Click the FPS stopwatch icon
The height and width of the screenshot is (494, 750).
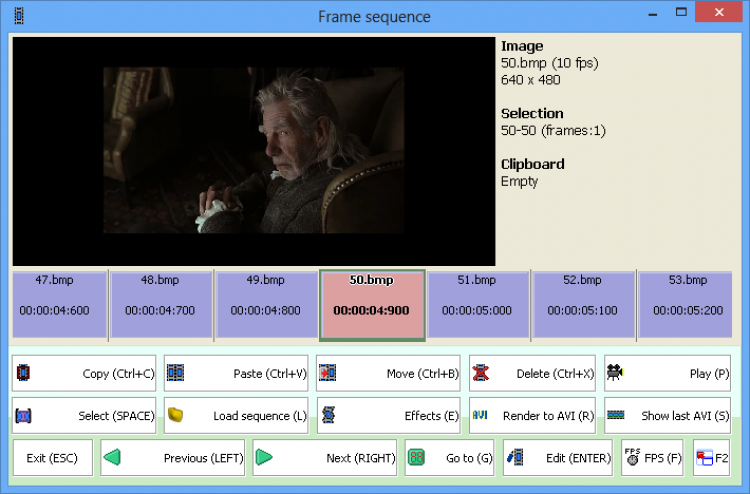(x=632, y=457)
